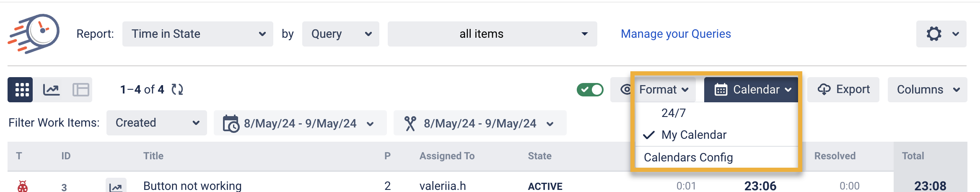This screenshot has height=192, width=980.
Task: Click the stopwatch app logo
Action: (x=34, y=34)
